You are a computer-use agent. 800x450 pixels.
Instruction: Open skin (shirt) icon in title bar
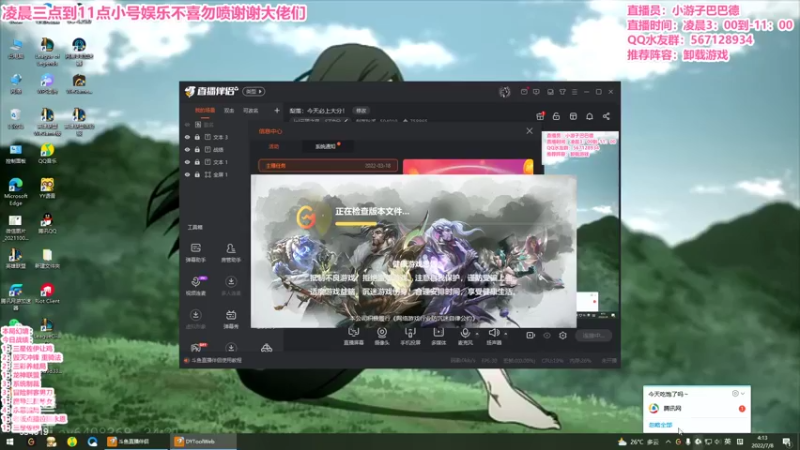[562, 92]
